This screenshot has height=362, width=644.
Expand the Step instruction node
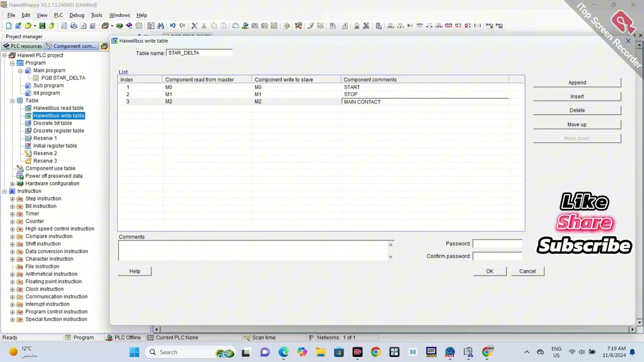point(13,199)
